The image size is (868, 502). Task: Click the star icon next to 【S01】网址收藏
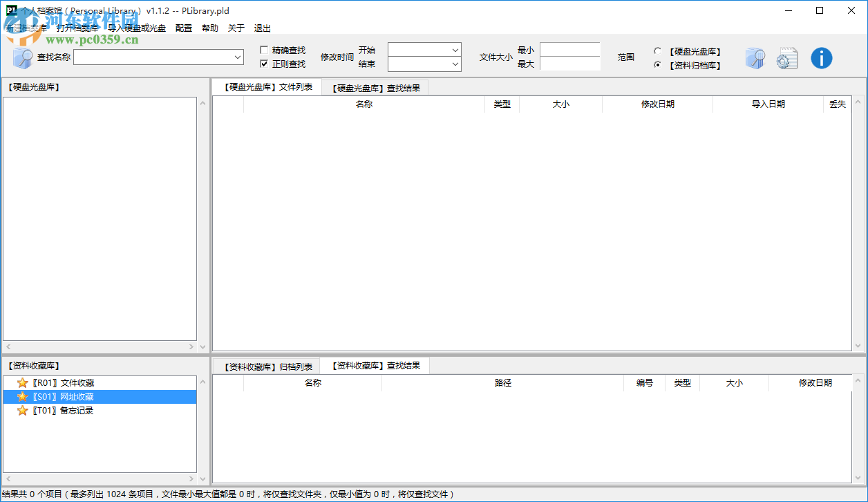click(x=21, y=396)
